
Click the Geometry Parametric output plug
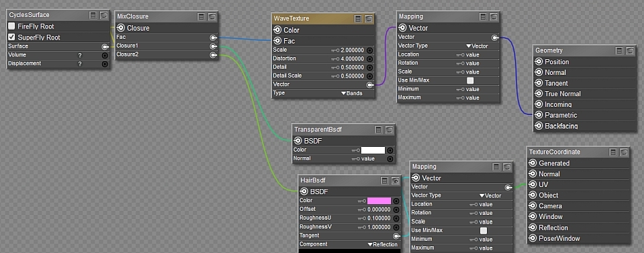point(539,115)
